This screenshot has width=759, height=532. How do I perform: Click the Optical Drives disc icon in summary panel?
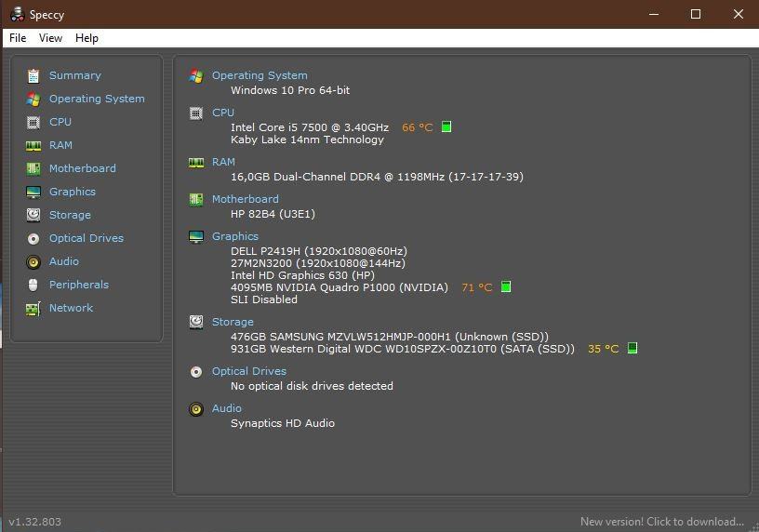pyautogui.click(x=196, y=372)
